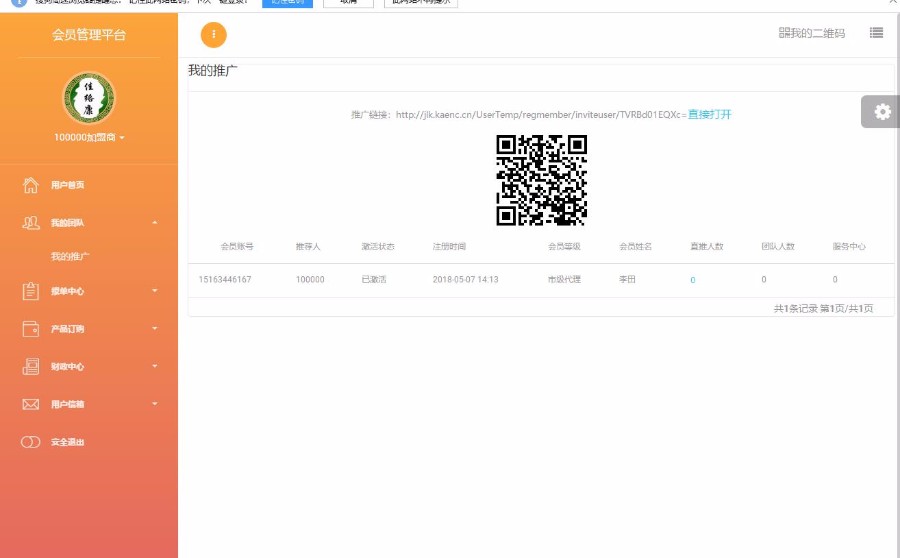Open 我的二维码 at the top right
This screenshot has width=900, height=558.
click(x=812, y=33)
